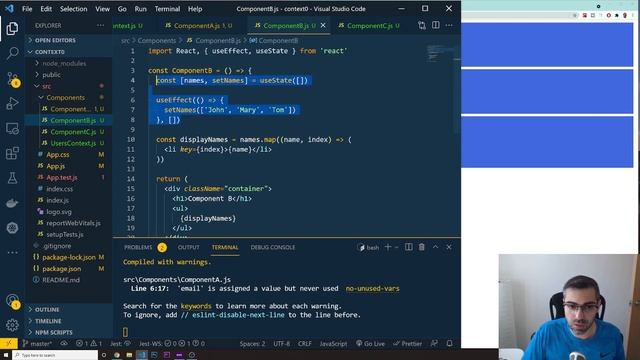Maximize the panel with up chevron

pos(436,247)
